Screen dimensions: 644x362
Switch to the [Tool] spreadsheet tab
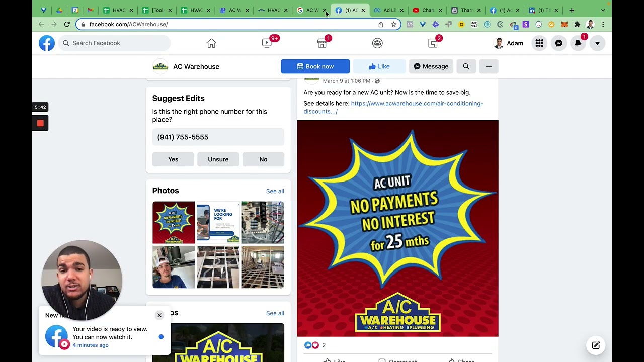157,10
